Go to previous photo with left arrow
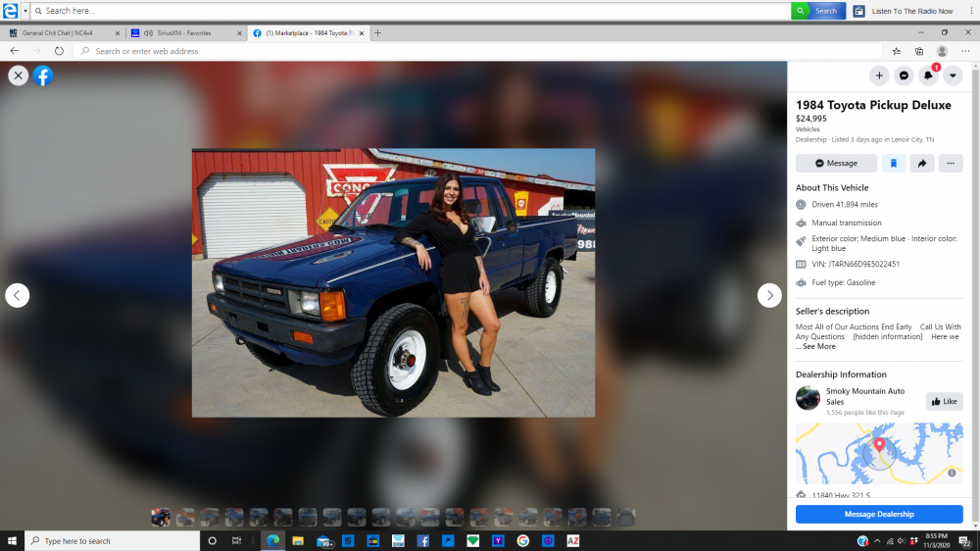The width and height of the screenshot is (980, 551). (18, 295)
